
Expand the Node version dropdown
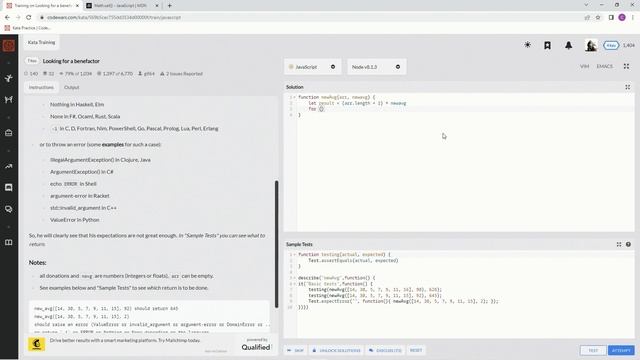pos(376,67)
